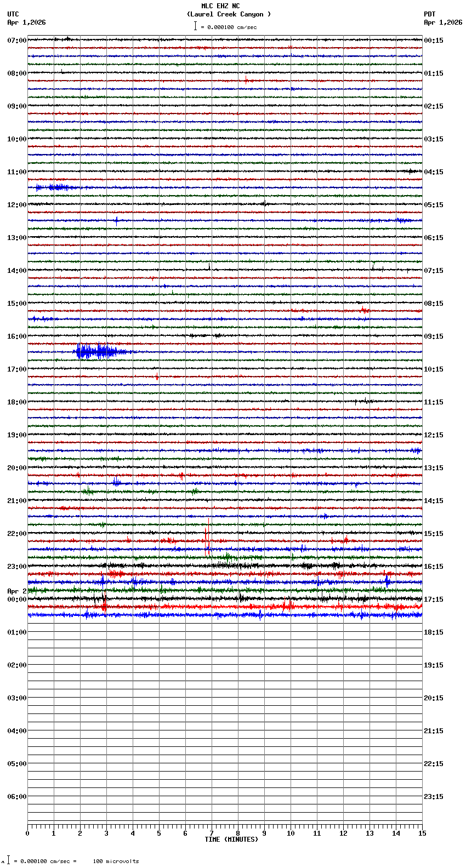Click the '22:00' UTC time label
Screen dimensions: 466x868
point(17,534)
